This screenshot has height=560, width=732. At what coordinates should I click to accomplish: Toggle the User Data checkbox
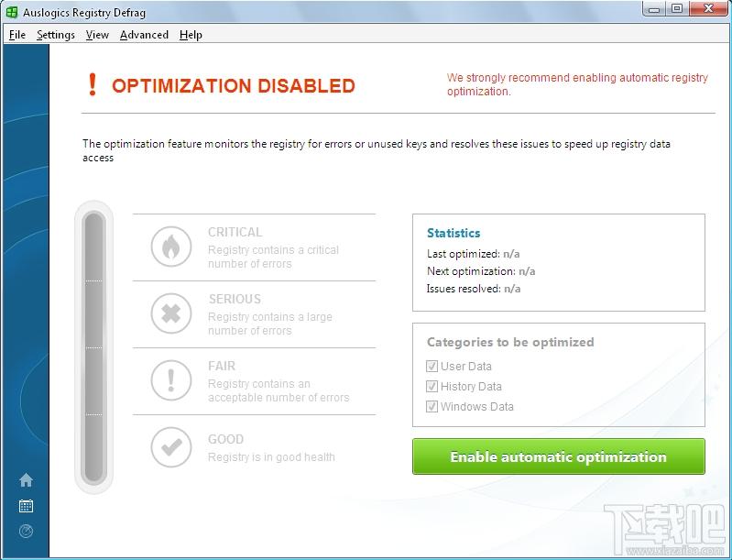click(x=432, y=367)
